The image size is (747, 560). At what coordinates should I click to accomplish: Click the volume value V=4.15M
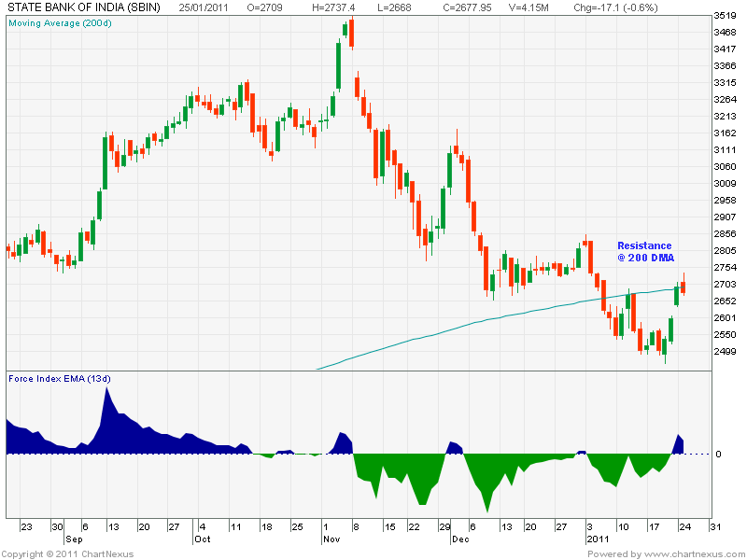click(x=529, y=7)
